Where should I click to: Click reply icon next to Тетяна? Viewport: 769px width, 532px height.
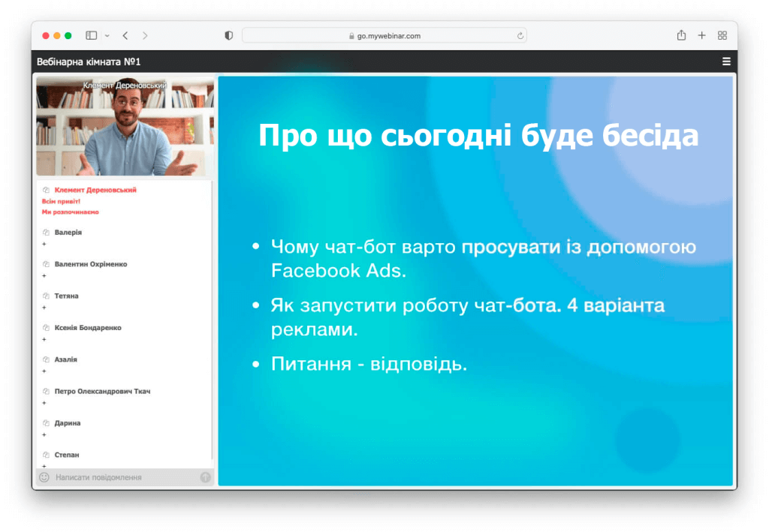click(x=46, y=296)
